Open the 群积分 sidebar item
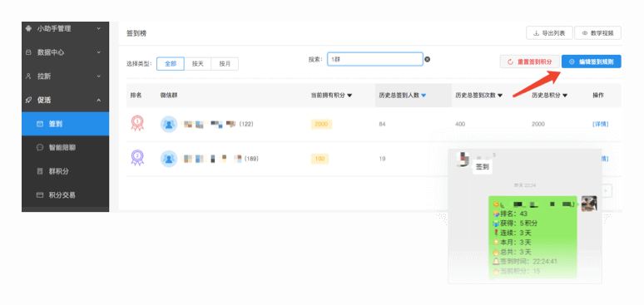Viewport: 644px width, 305px height. (65, 171)
